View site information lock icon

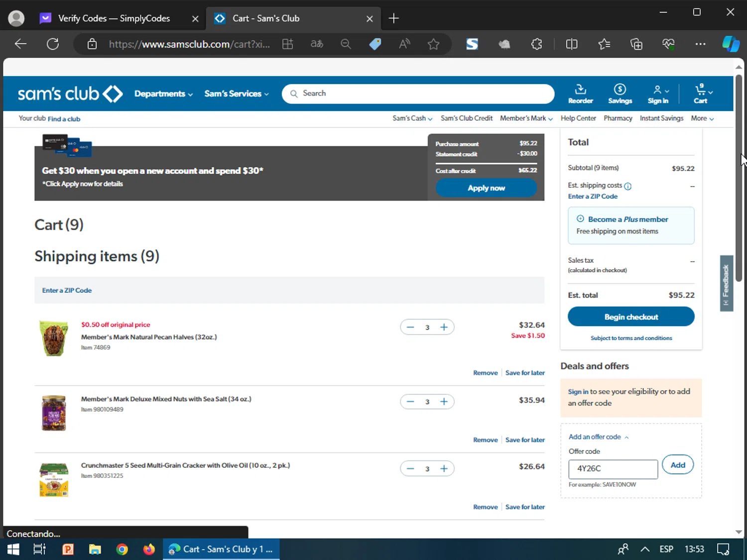tap(92, 44)
